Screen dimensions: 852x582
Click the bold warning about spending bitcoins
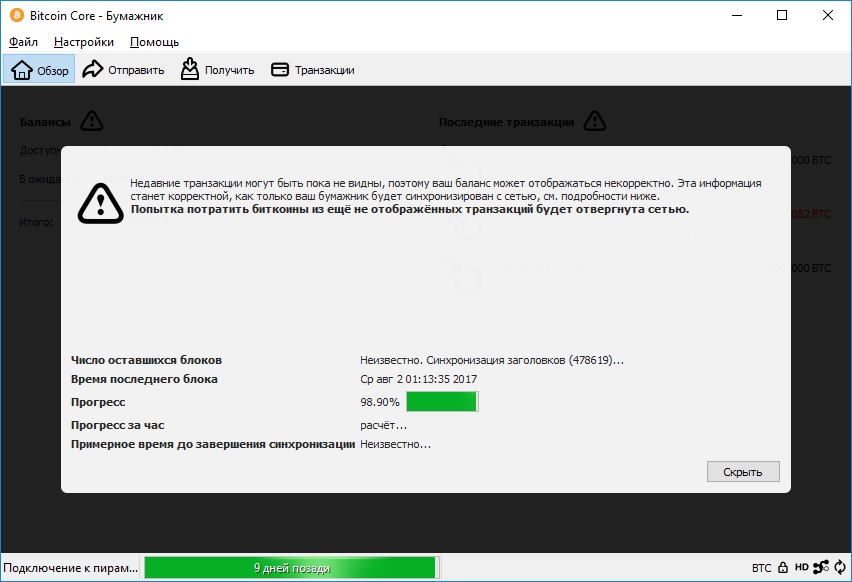tap(410, 209)
